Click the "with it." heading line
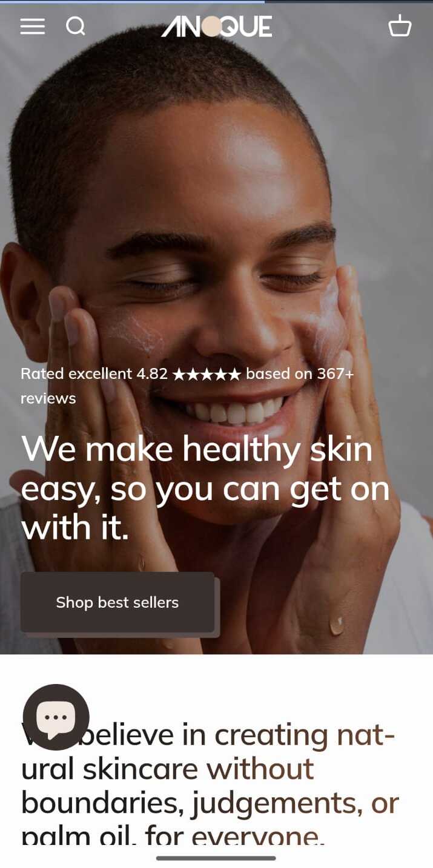 point(75,528)
